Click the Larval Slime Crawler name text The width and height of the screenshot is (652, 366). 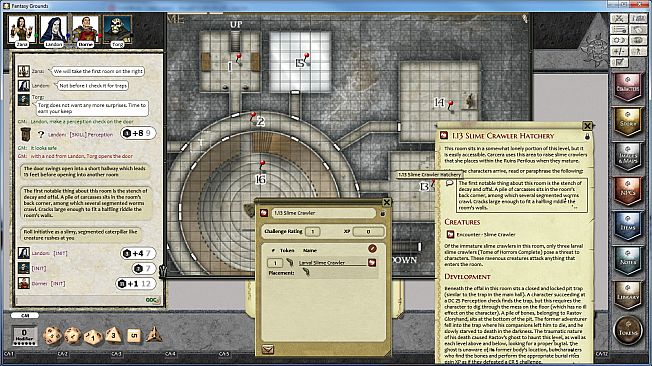pos(322,262)
